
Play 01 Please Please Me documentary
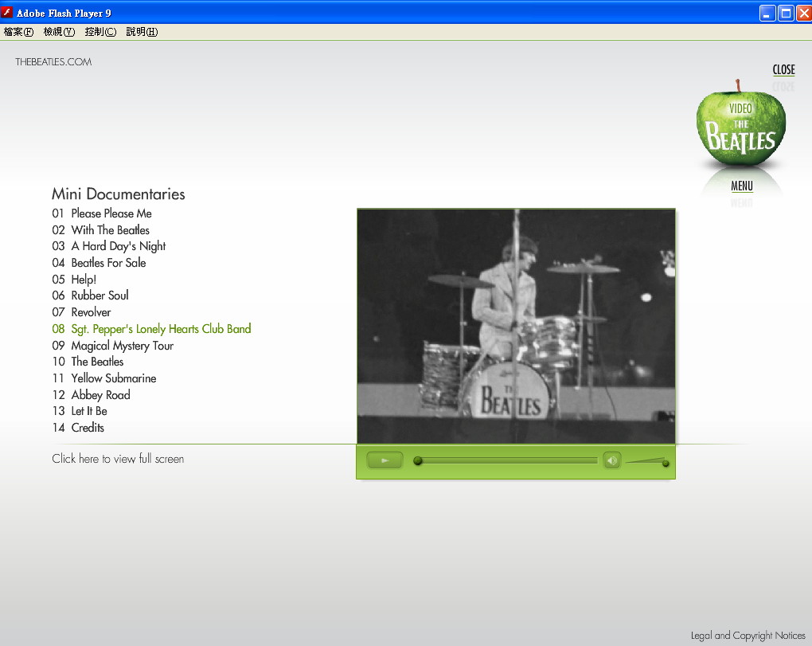coord(102,213)
